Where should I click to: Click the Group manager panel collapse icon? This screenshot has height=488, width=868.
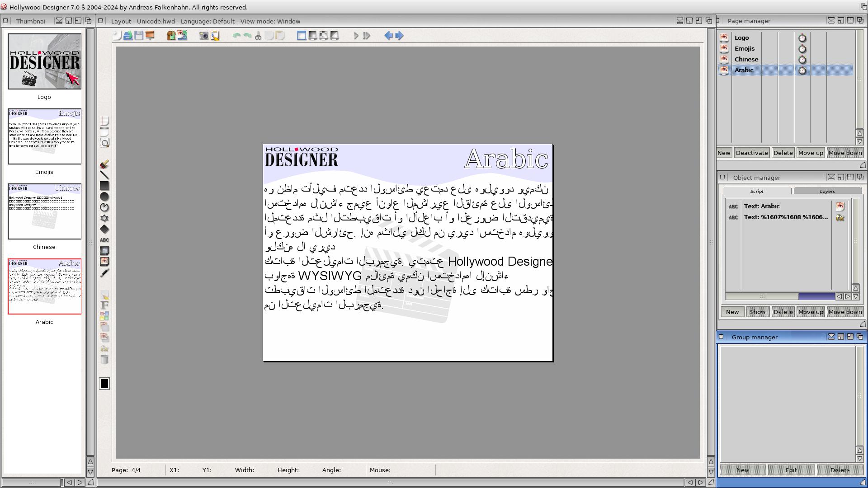coord(831,337)
